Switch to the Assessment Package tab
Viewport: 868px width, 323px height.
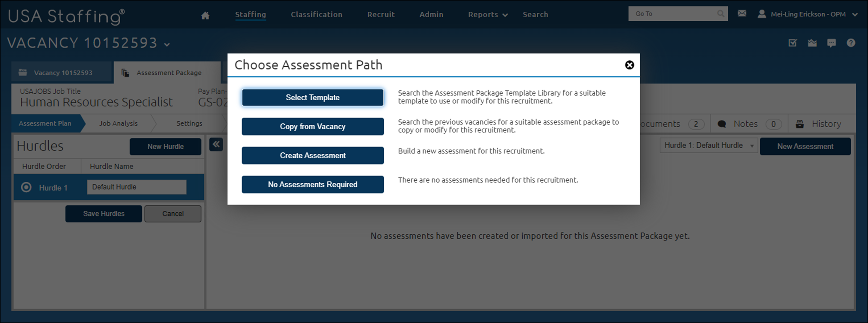169,72
